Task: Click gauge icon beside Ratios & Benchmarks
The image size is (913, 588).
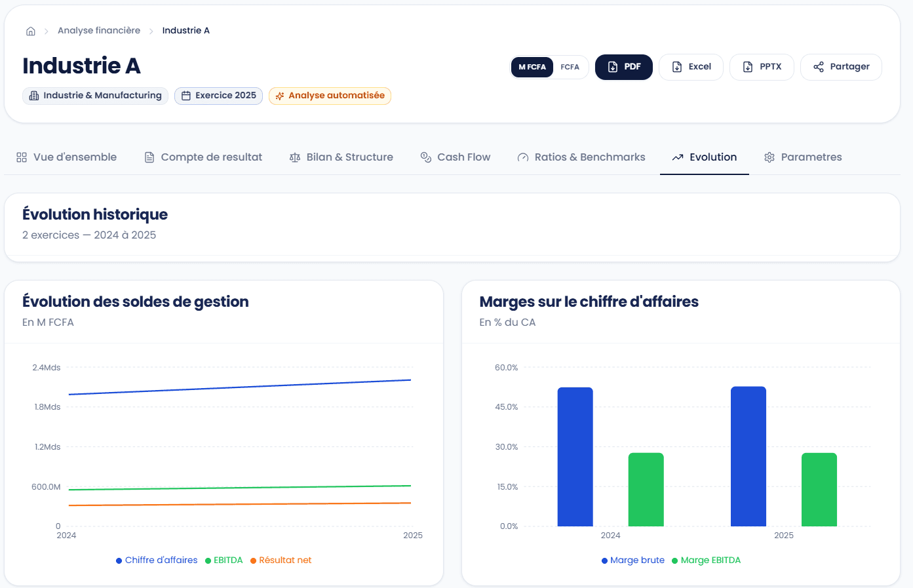Action: click(x=523, y=157)
